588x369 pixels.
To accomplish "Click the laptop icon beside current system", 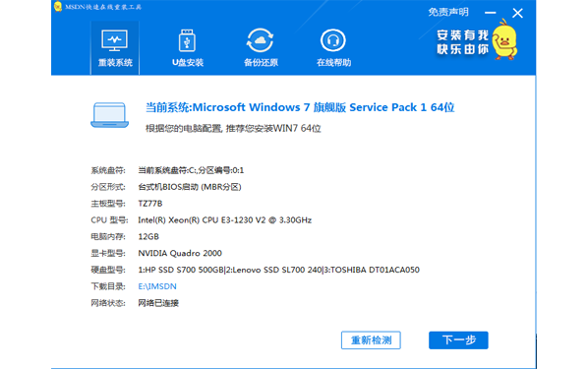I will click(109, 115).
